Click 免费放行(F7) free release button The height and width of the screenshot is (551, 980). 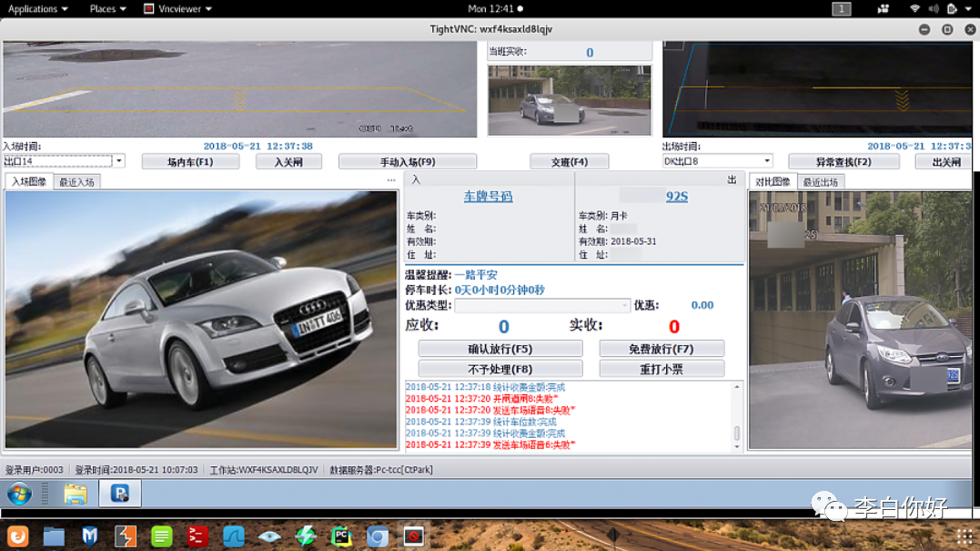pos(662,349)
